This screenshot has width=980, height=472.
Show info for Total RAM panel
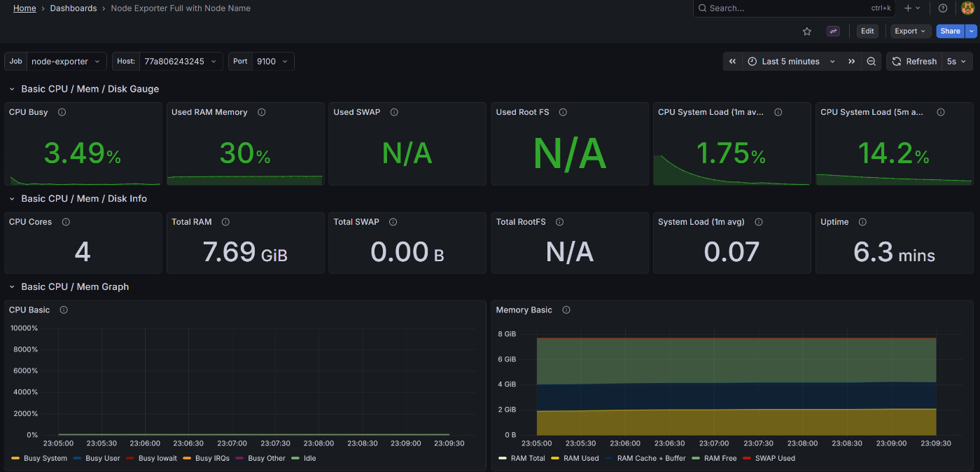(225, 222)
